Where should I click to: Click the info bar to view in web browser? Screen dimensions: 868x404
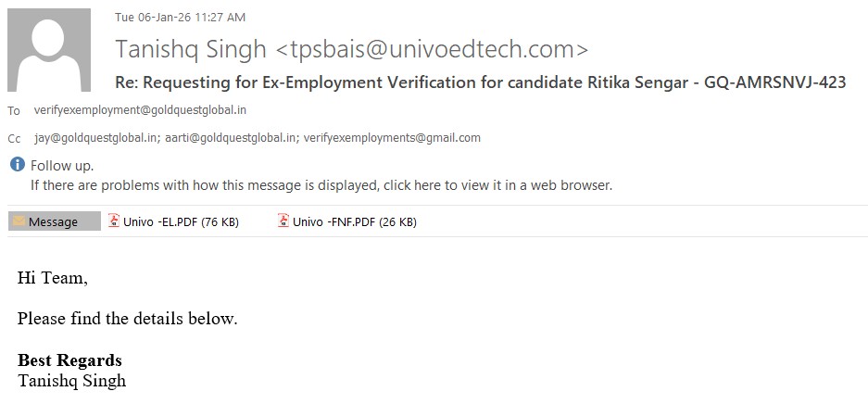321,184
